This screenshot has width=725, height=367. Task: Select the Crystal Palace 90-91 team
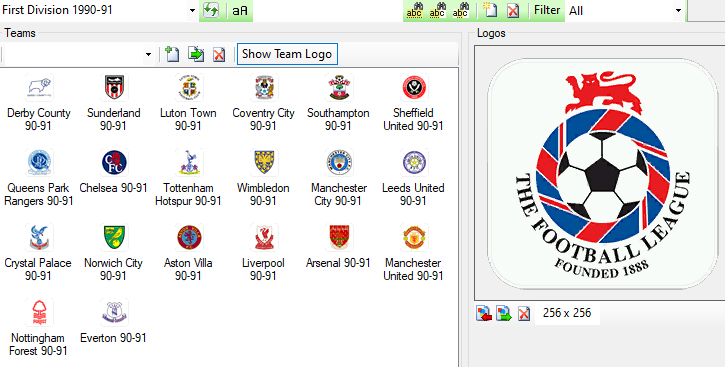(39, 253)
